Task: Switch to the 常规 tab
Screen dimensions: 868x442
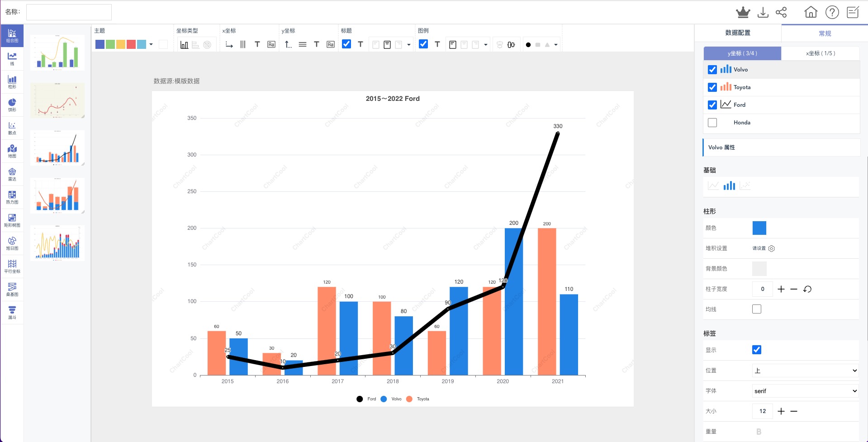Action: pyautogui.click(x=825, y=33)
